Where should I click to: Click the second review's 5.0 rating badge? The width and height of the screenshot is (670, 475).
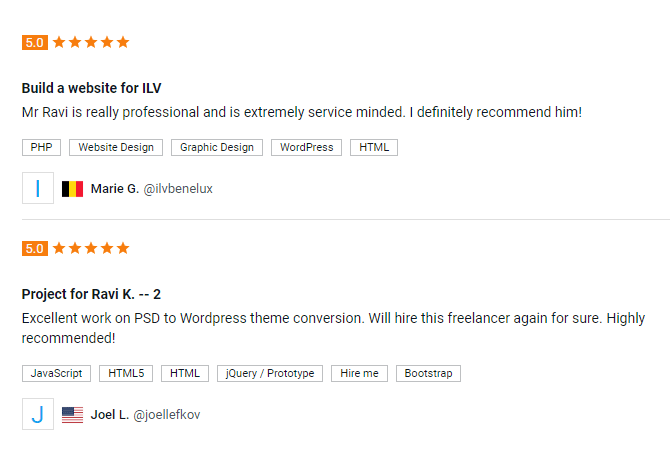point(35,248)
